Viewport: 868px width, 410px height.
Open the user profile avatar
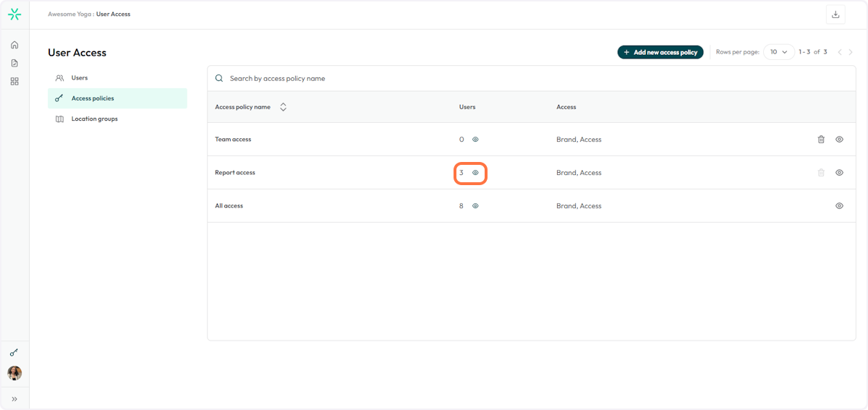click(14, 373)
